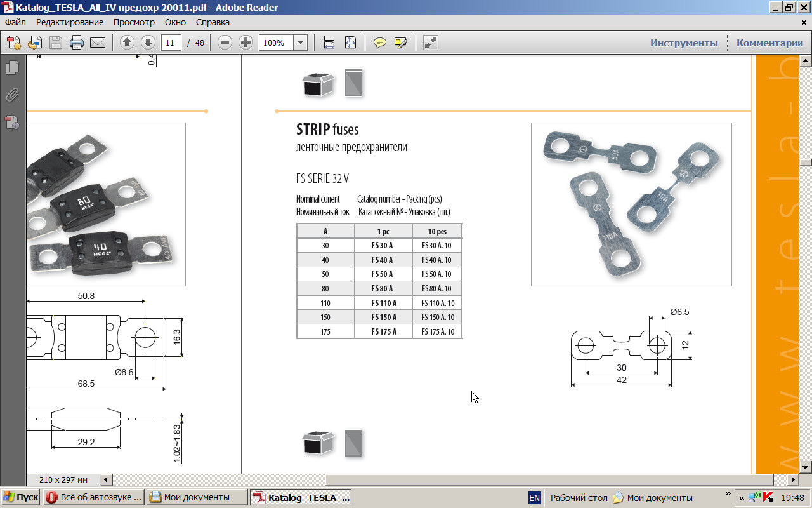This screenshot has height=508, width=812.
Task: Expand the taskbar toolbar overflow chevron
Action: click(x=728, y=494)
